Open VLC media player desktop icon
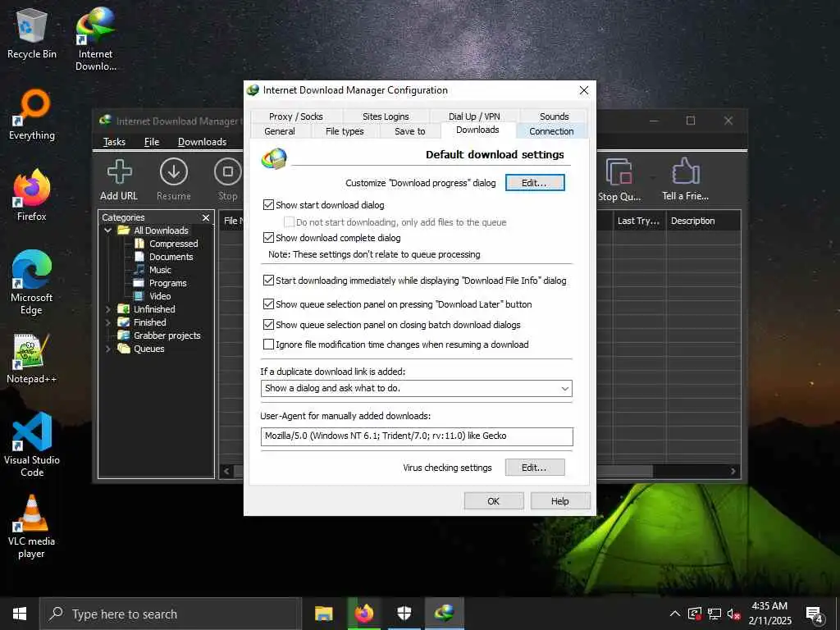 point(32,527)
